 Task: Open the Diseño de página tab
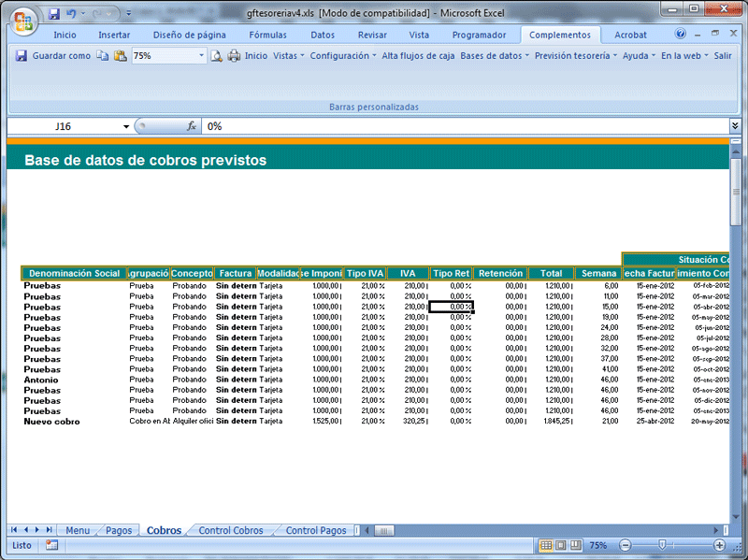tap(190, 35)
